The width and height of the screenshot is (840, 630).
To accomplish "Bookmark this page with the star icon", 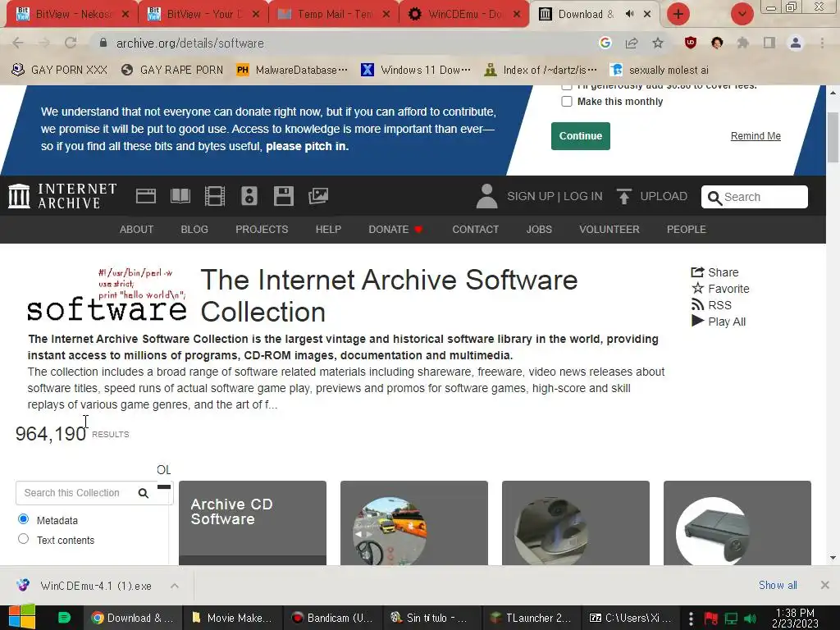I will pyautogui.click(x=658, y=43).
